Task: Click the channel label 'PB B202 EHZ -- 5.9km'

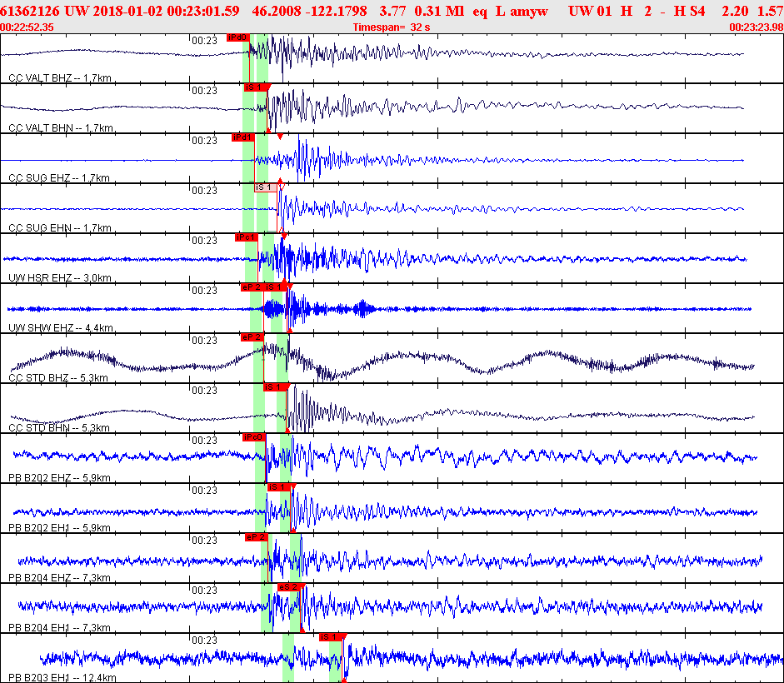Action: coord(59,478)
